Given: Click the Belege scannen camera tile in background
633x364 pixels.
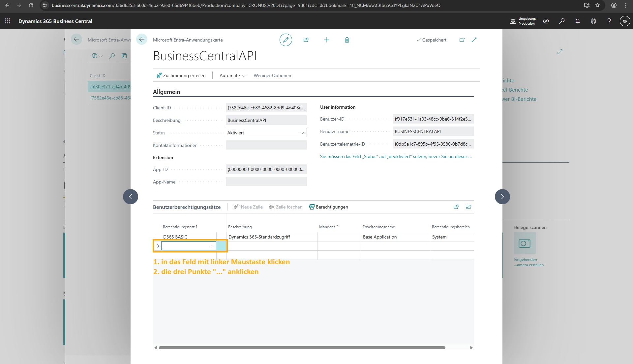Looking at the screenshot, I should click(x=525, y=243).
